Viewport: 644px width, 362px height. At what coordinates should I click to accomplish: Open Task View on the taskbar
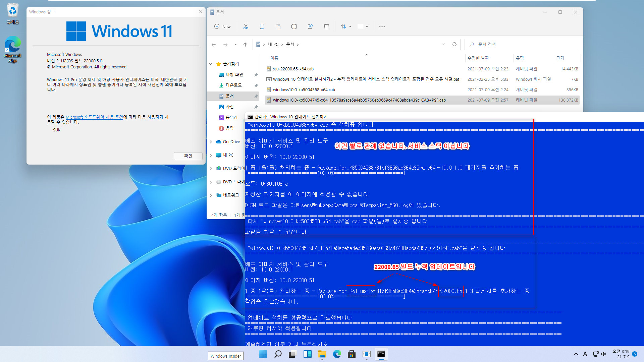(x=292, y=354)
